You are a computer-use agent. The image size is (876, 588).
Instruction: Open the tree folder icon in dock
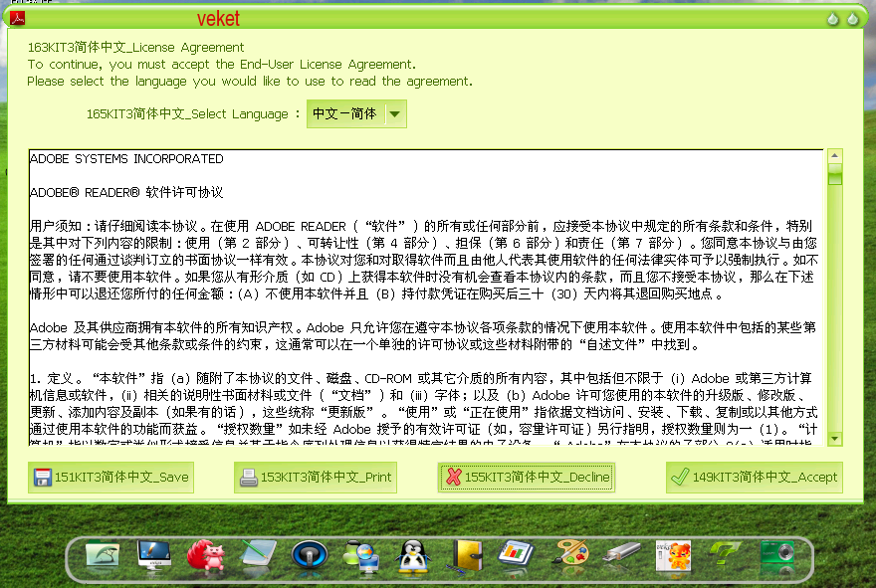click(x=103, y=555)
